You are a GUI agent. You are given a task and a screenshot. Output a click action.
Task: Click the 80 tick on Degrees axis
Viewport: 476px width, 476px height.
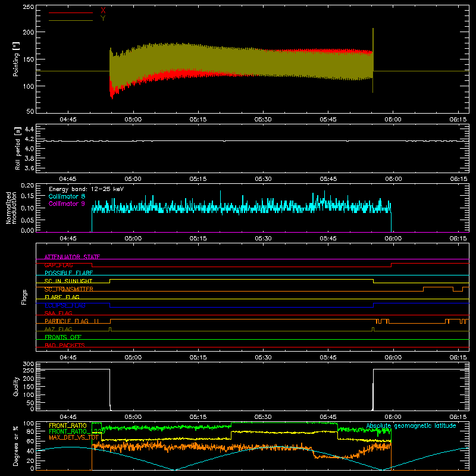(30, 431)
